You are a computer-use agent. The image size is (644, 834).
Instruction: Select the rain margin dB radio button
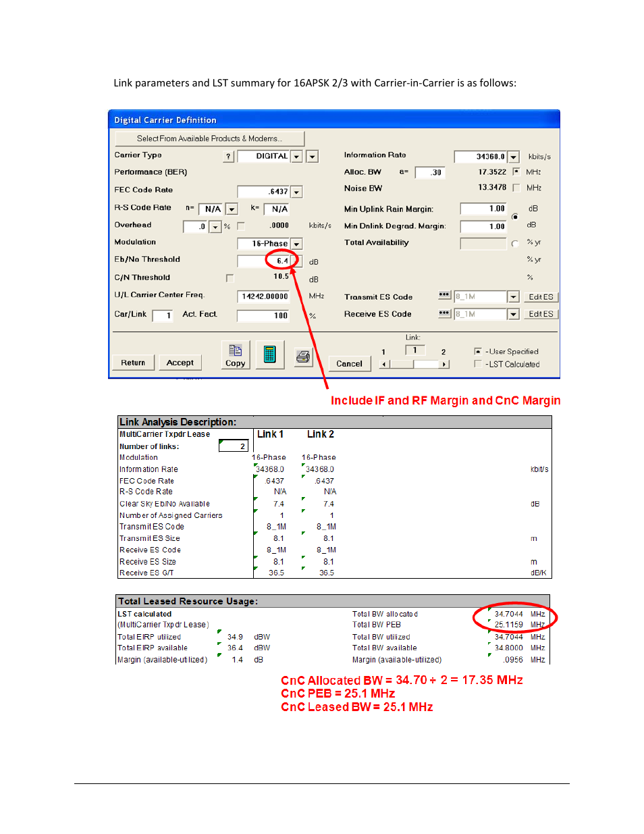tap(515, 217)
